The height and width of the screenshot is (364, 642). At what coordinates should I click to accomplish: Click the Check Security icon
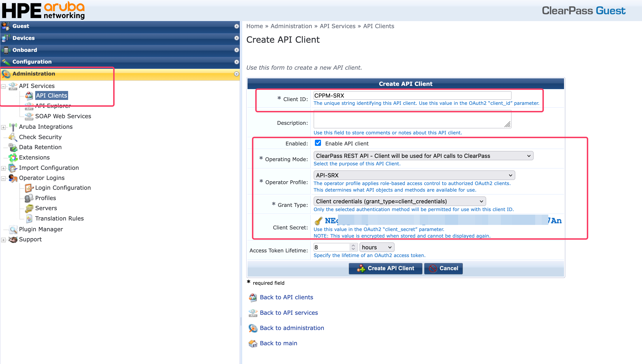click(x=13, y=137)
